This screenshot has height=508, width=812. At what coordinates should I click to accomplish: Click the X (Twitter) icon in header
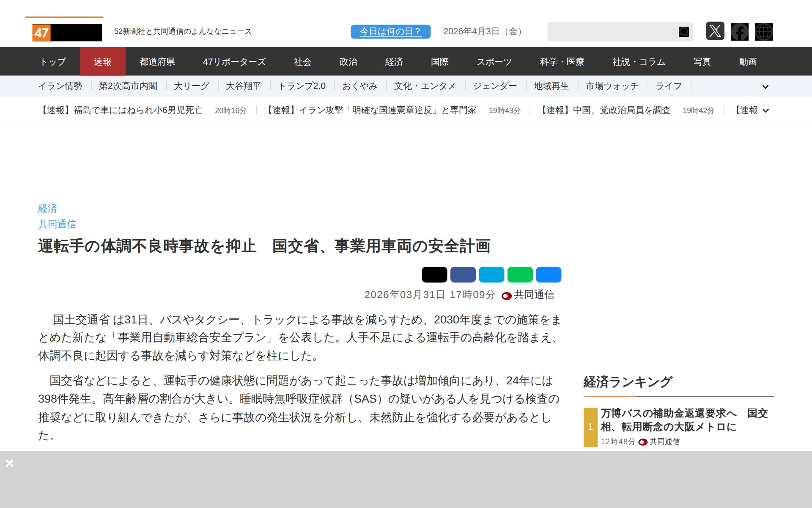[x=715, y=31]
